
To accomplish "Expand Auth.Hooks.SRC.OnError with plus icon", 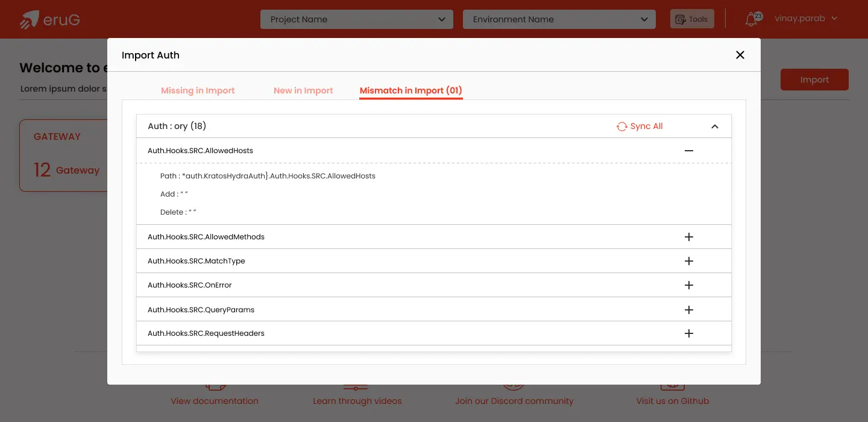I will [689, 285].
